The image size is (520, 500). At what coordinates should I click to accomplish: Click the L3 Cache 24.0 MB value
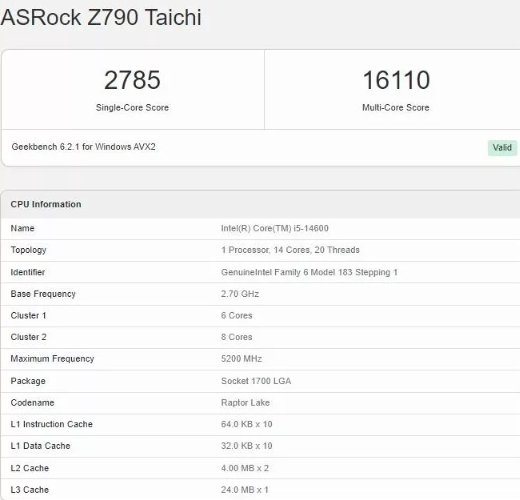click(x=245, y=490)
